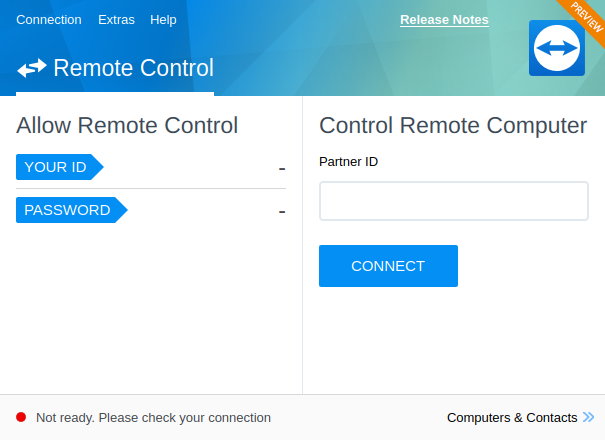Focus the Partner ID input field
The width and height of the screenshot is (605, 440).
click(x=454, y=201)
